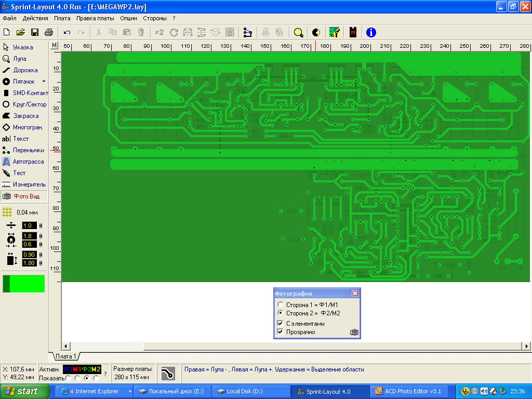The image size is (532, 399).
Task: Select radio Сторона 2 = Ф2/М2
Action: 280,313
